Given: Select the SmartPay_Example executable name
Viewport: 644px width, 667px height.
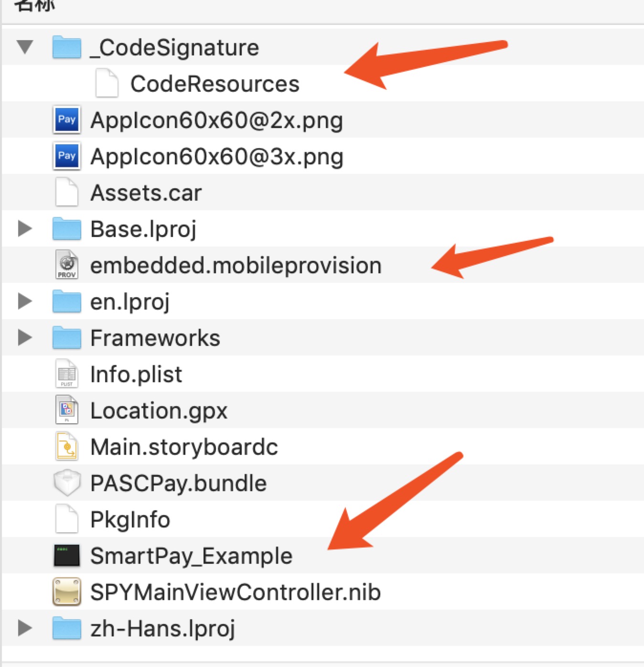Looking at the screenshot, I should [x=191, y=556].
